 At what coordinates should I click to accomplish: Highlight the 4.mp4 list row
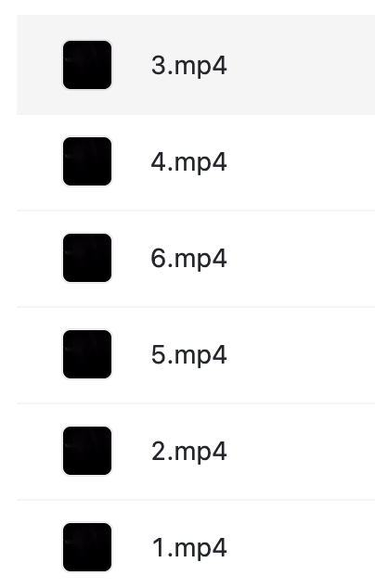pyautogui.click(x=196, y=162)
